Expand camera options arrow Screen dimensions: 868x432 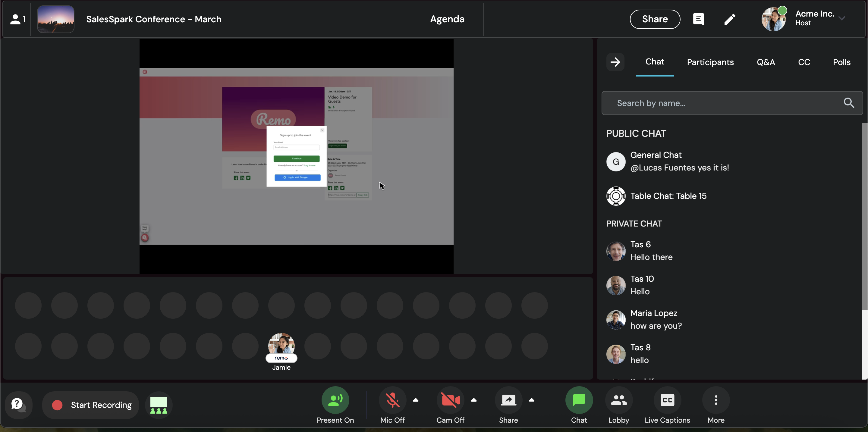(473, 400)
